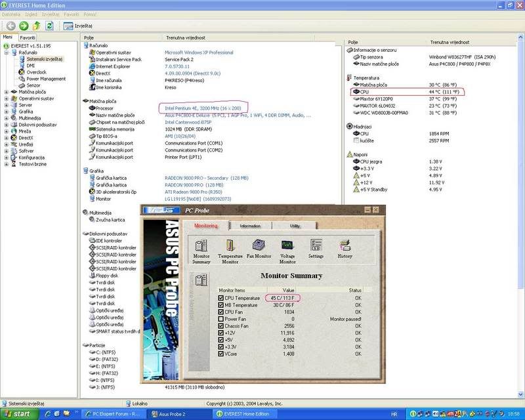Open the Datoteka menu
Image resolution: width=525 pixels, height=420 pixels.
pos(11,14)
